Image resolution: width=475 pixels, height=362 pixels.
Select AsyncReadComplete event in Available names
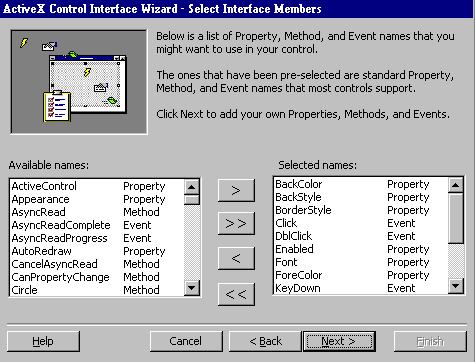click(97, 225)
